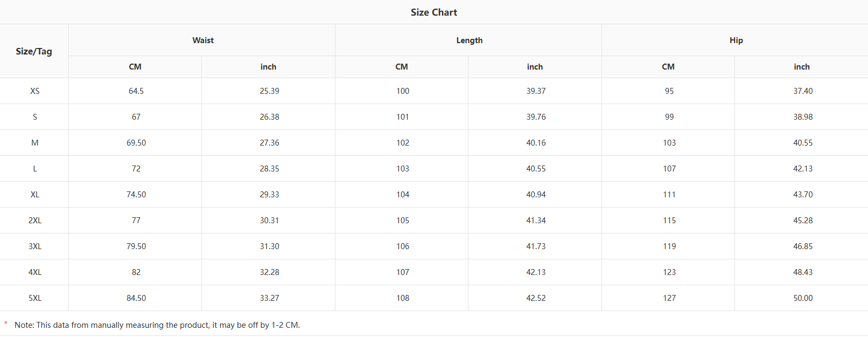Click the Size Chart title
The width and height of the screenshot is (868, 337).
(433, 12)
